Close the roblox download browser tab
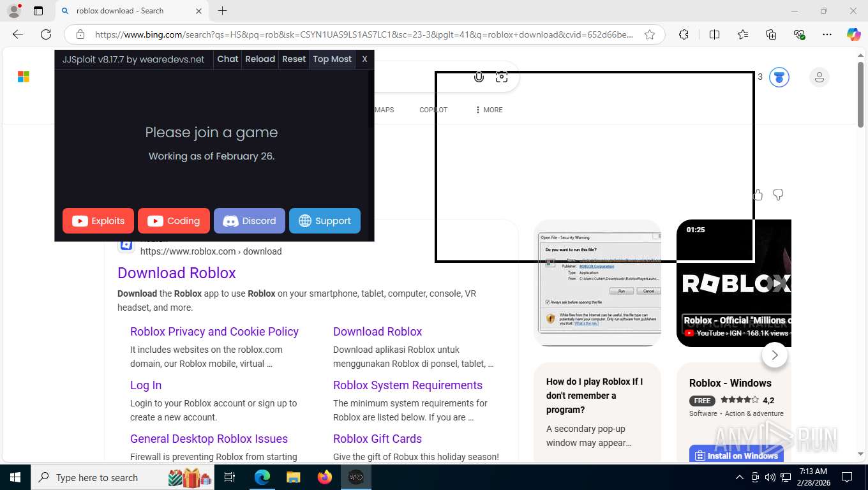 198,11
